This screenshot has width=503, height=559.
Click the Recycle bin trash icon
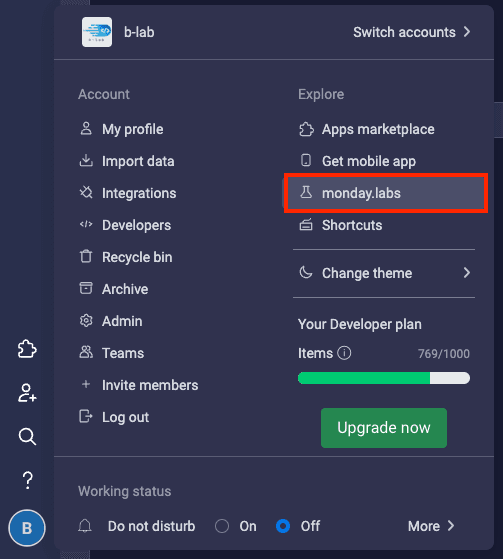click(86, 256)
